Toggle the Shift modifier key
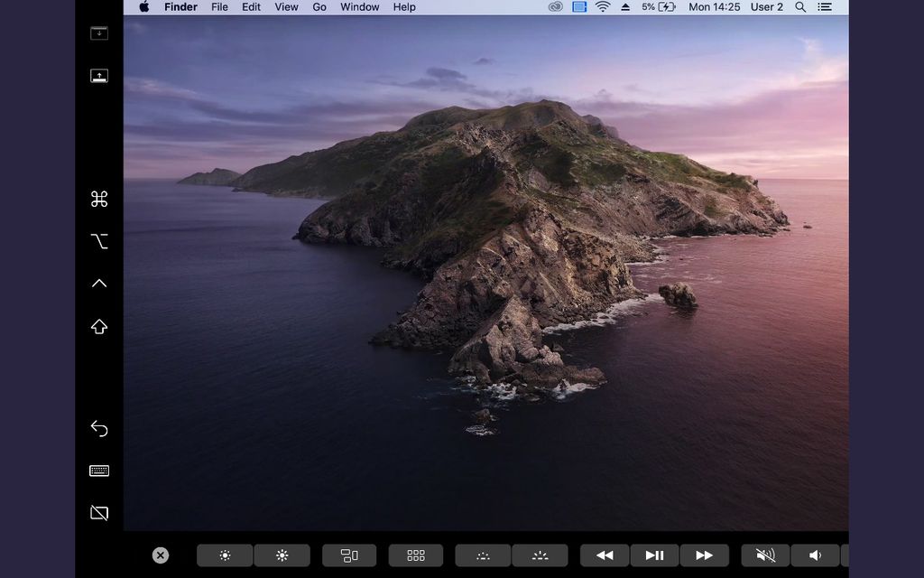Screen dimensions: 924x578 [x=99, y=326]
